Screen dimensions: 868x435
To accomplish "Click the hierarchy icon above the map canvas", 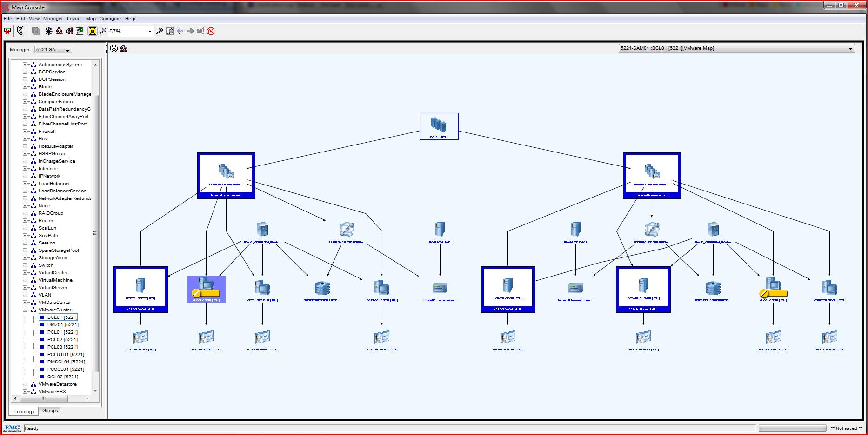I will pyautogui.click(x=123, y=48).
